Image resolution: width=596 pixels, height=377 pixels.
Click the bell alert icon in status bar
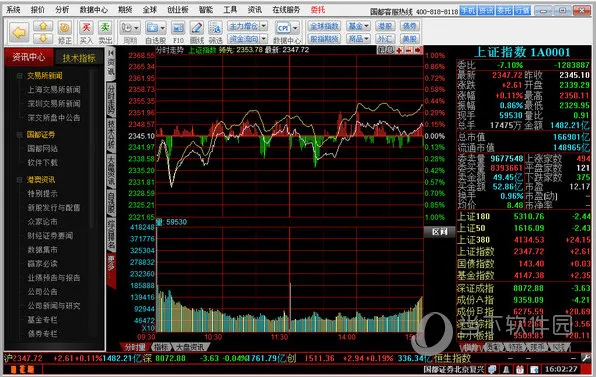[x=506, y=369]
